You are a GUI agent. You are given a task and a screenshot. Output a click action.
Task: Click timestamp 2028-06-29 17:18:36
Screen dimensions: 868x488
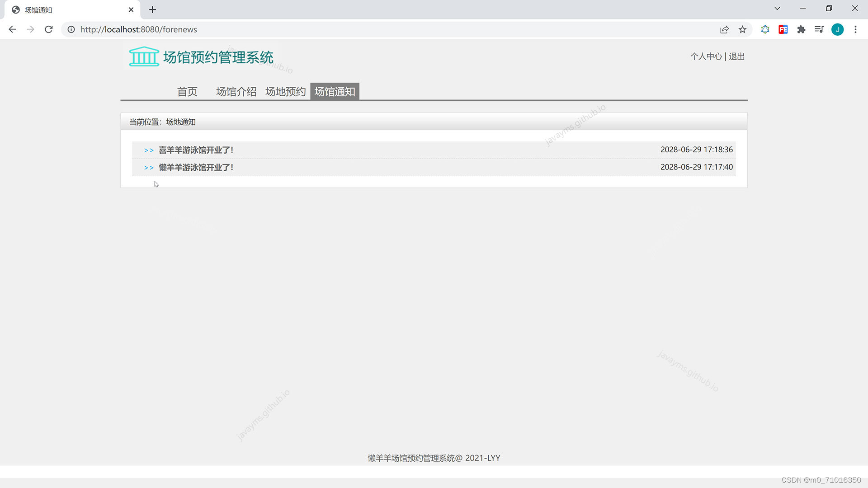click(696, 150)
